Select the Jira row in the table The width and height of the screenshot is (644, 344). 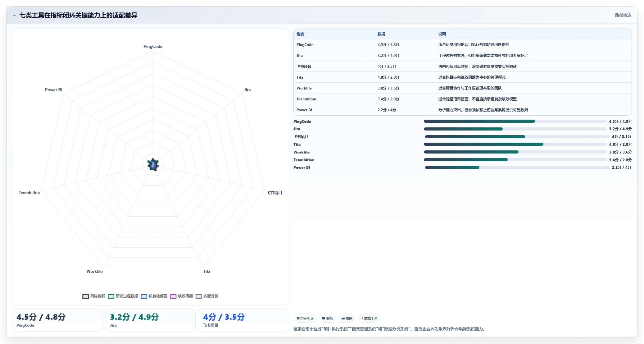tap(462, 56)
